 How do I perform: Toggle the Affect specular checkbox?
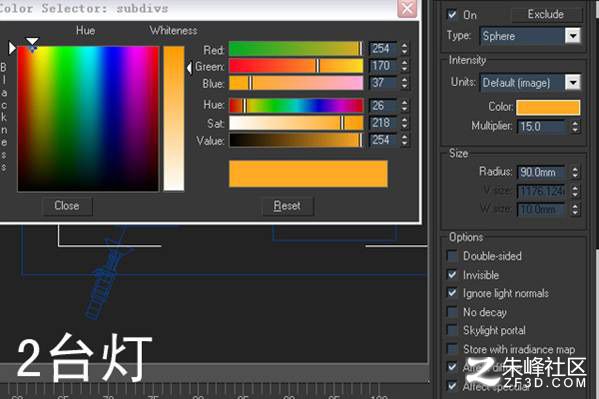[x=452, y=386]
